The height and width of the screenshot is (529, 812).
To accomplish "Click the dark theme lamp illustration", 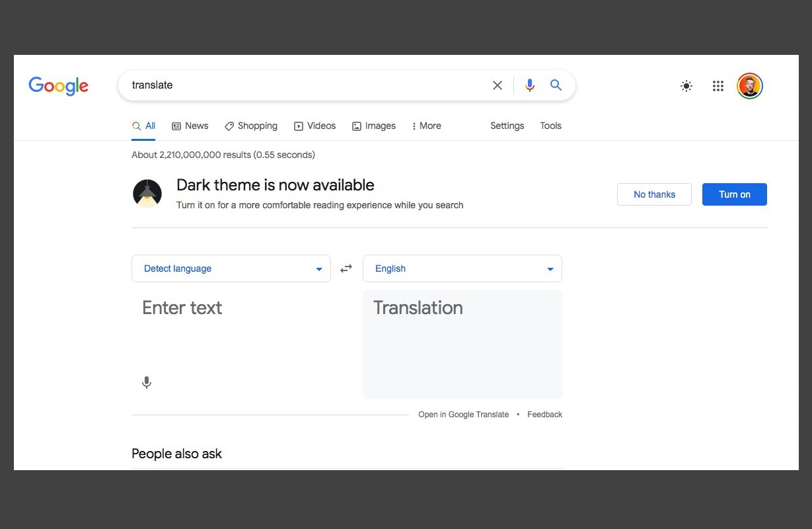I will coord(147,193).
